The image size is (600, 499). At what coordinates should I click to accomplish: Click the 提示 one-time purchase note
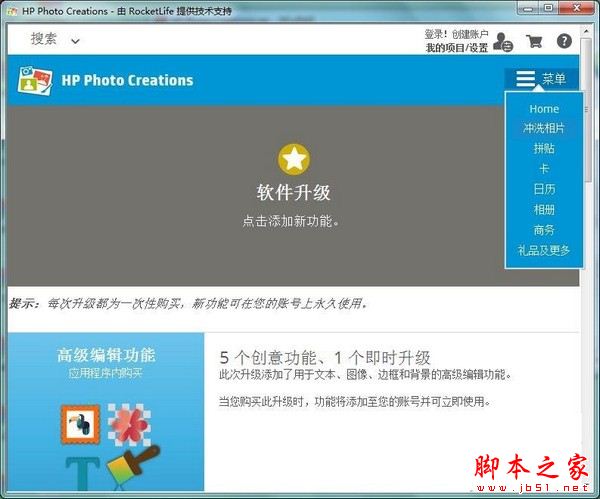[x=188, y=304]
